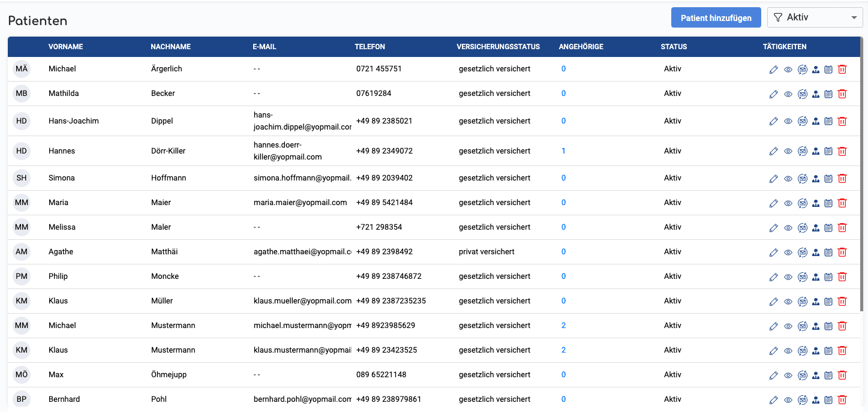Click the Telefon column header
The image size is (868, 412).
click(370, 47)
